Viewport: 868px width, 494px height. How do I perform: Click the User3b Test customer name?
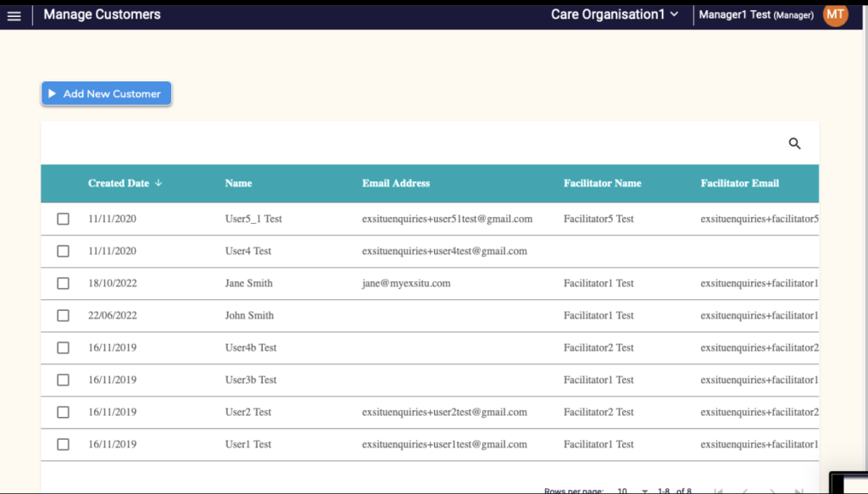[251, 380]
